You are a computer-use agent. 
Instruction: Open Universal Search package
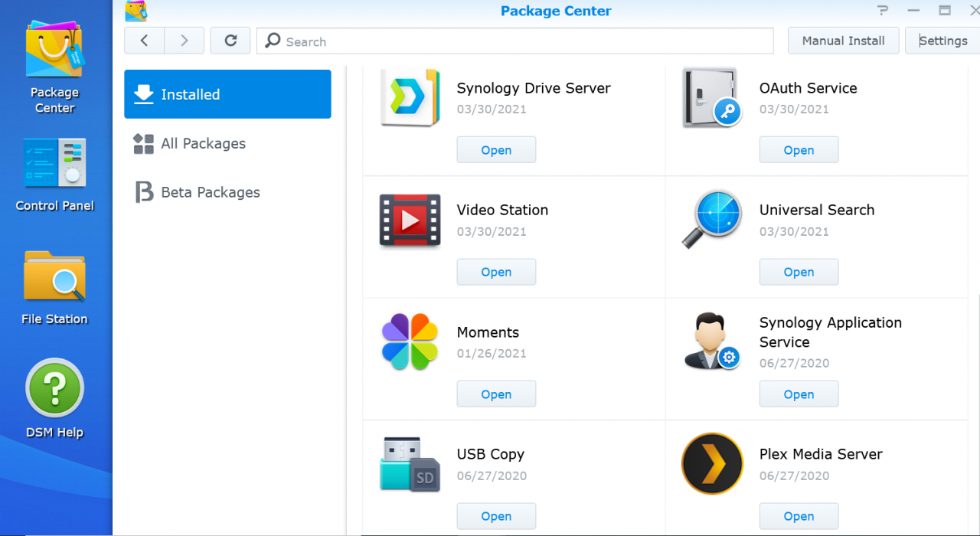799,272
